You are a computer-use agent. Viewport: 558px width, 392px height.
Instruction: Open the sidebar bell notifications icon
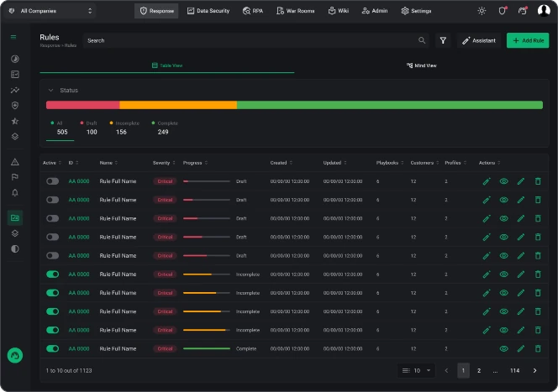tap(15, 192)
